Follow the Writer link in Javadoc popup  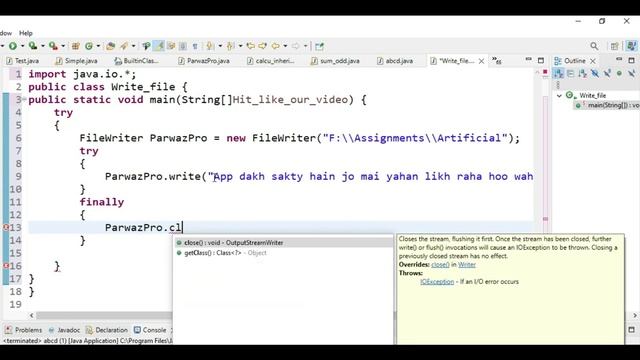[x=467, y=264]
